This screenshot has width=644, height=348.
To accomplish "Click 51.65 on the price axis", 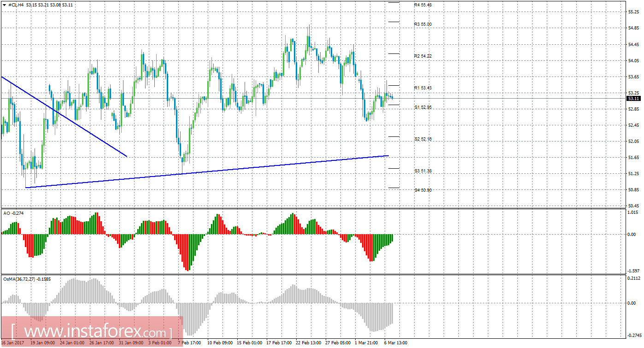I will (x=633, y=158).
